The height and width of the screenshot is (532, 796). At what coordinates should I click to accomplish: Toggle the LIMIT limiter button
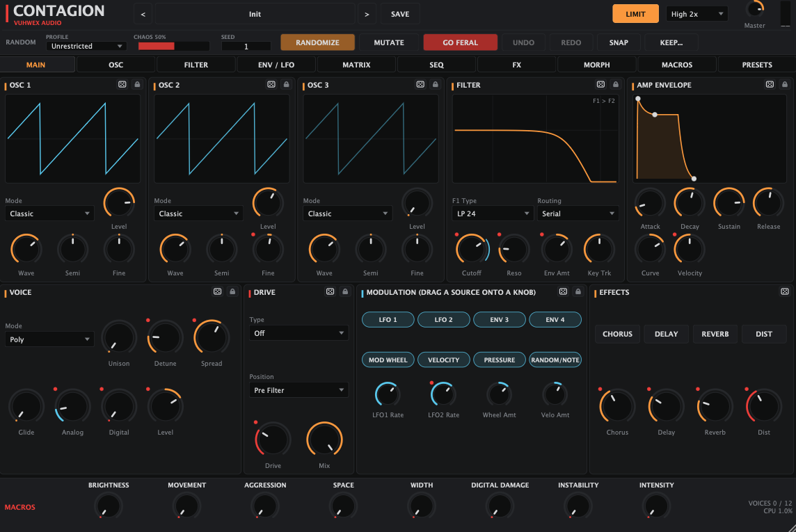(x=635, y=14)
